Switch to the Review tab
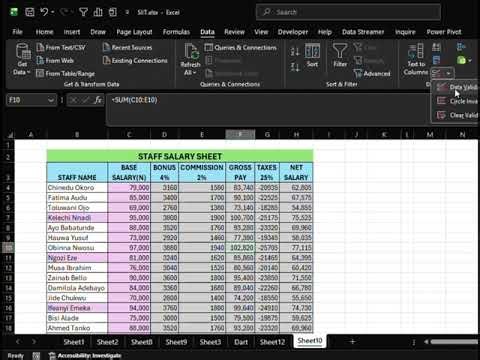The image size is (480, 360). point(234,32)
